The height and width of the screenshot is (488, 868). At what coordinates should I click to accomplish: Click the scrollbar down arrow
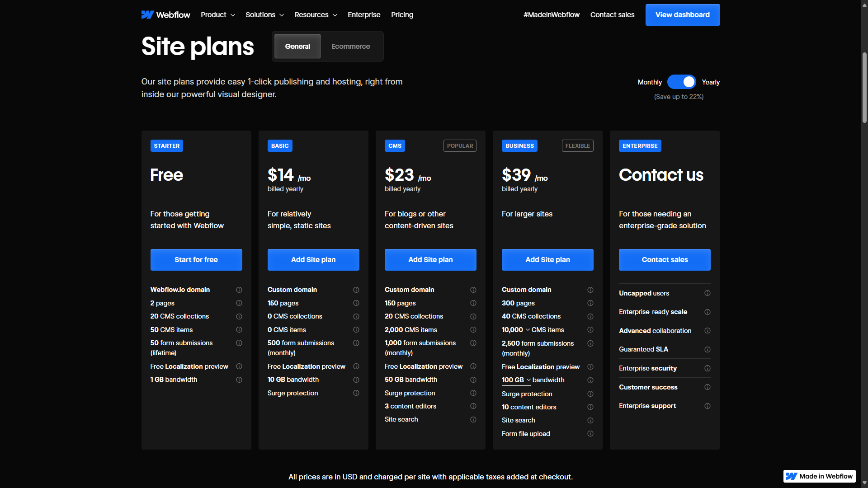(x=864, y=483)
